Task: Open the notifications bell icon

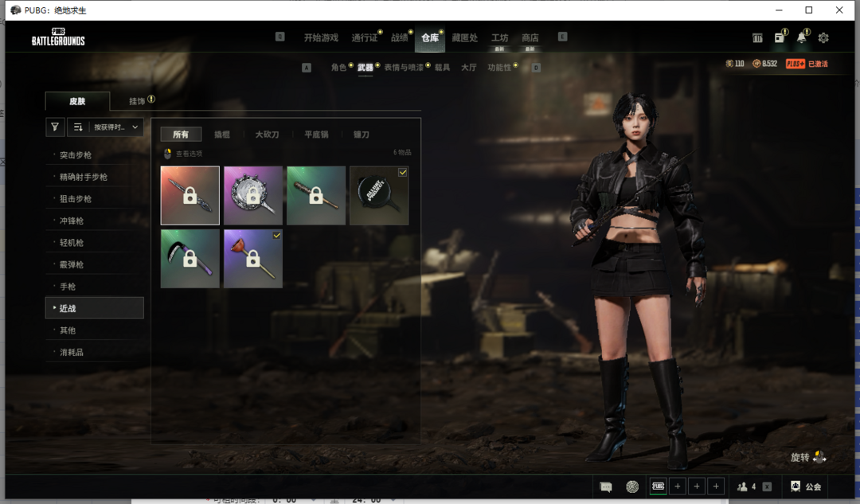Action: tap(801, 37)
